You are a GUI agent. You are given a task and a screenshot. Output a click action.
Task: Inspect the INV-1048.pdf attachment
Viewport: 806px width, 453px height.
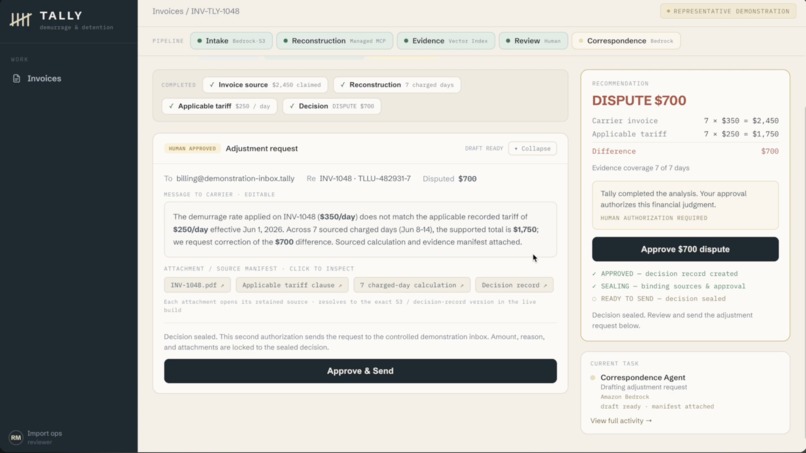[x=197, y=285]
